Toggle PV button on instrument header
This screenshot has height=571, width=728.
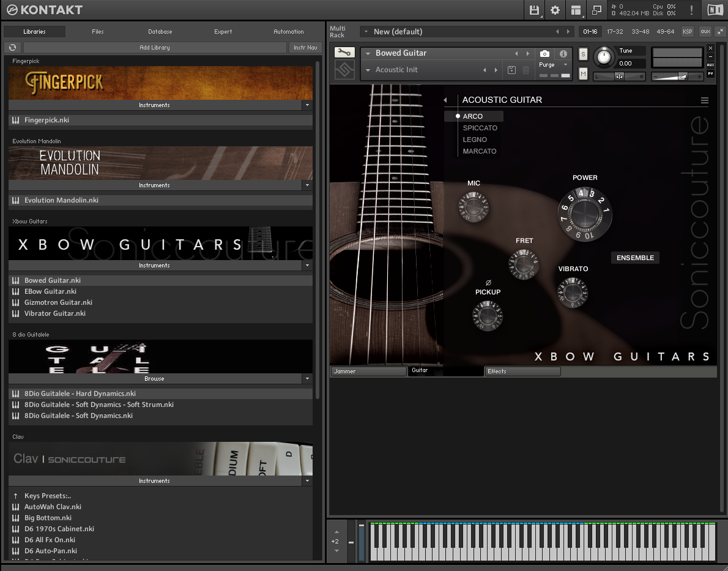click(710, 74)
